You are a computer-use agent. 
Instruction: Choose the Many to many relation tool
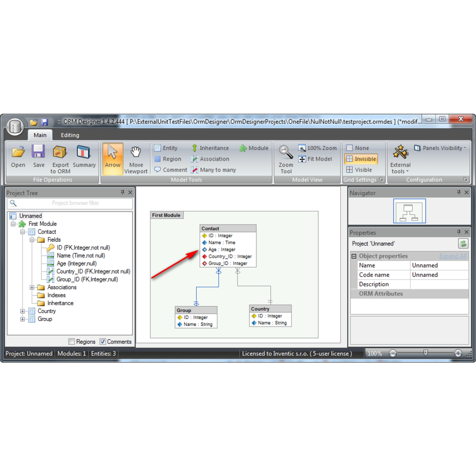coord(214,170)
